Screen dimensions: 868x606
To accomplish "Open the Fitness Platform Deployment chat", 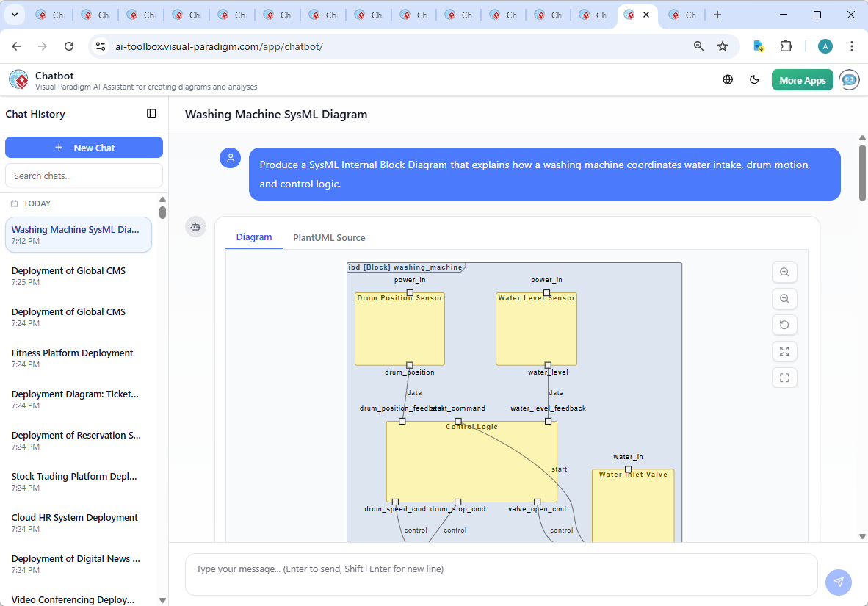I will coord(72,358).
